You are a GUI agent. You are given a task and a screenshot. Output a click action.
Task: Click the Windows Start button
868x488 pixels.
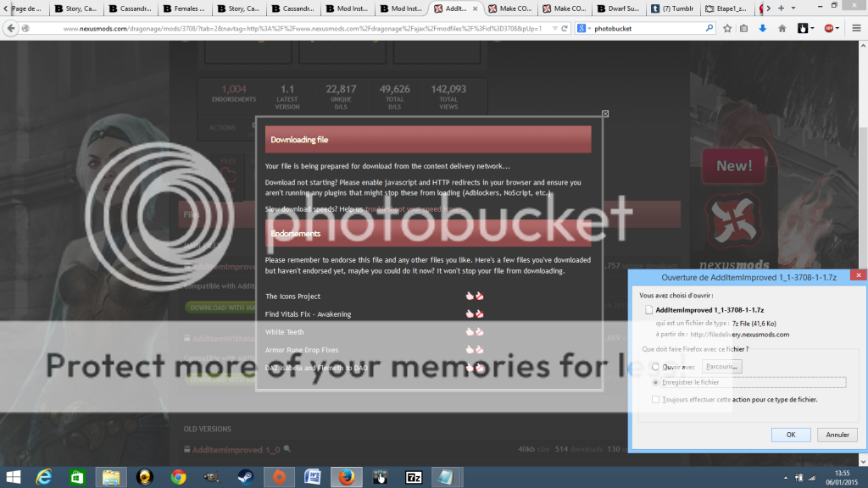14,476
